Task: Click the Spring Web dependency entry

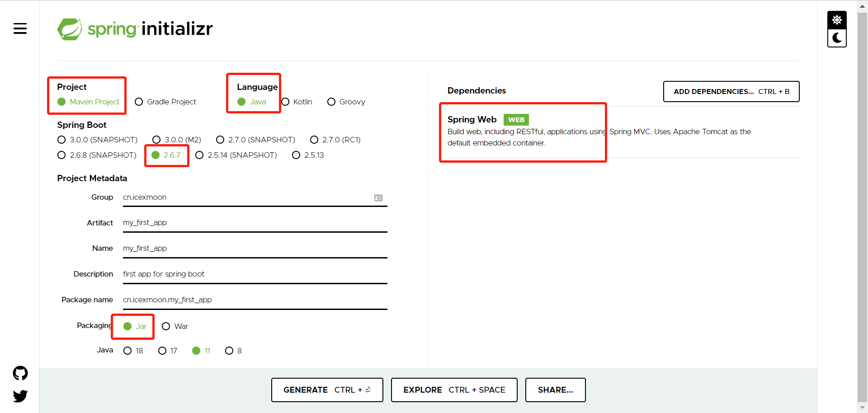Action: [x=623, y=131]
